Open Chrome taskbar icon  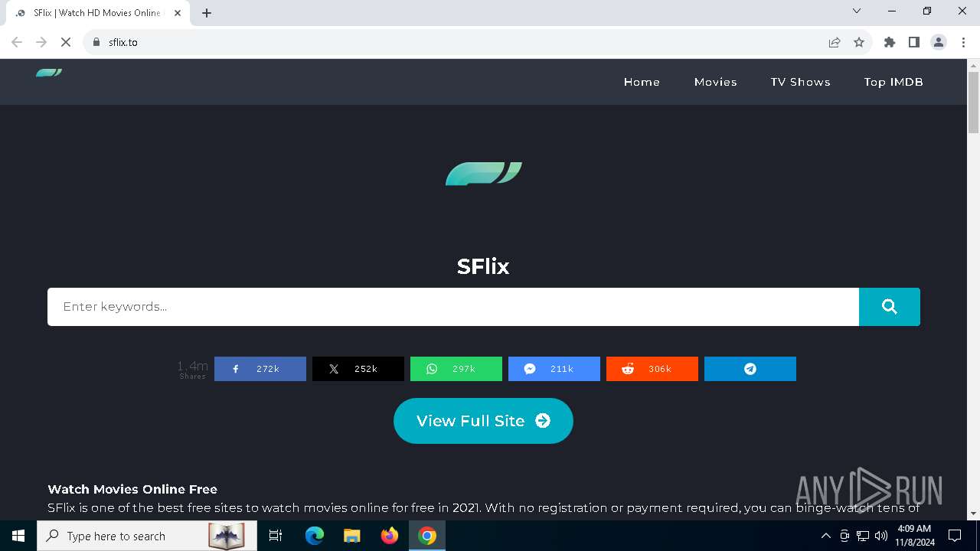tap(427, 536)
